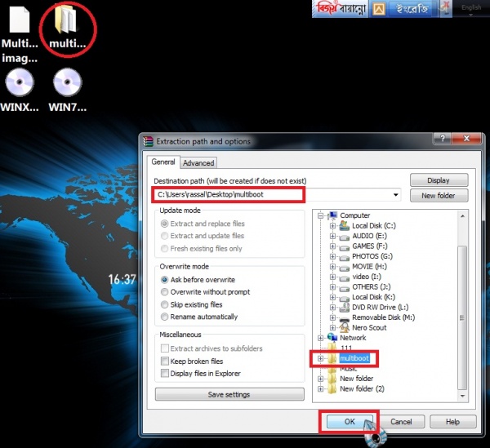Select the New folder (2) item in tree
The image size is (490, 448).
[x=362, y=388]
